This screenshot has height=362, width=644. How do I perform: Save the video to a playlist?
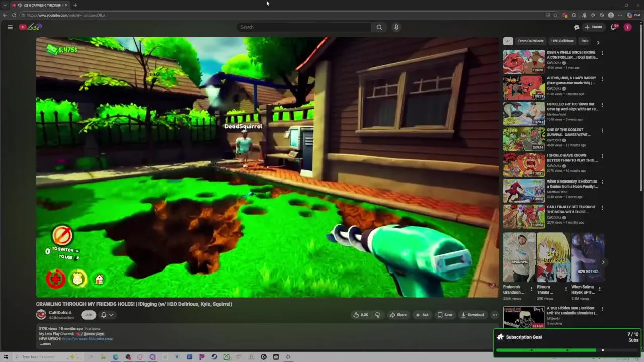click(x=445, y=315)
